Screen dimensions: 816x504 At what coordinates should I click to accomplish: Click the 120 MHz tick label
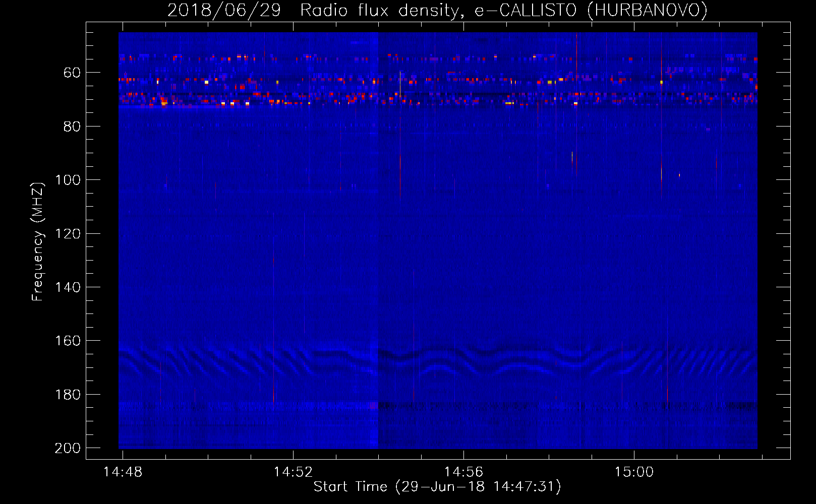tap(68, 234)
